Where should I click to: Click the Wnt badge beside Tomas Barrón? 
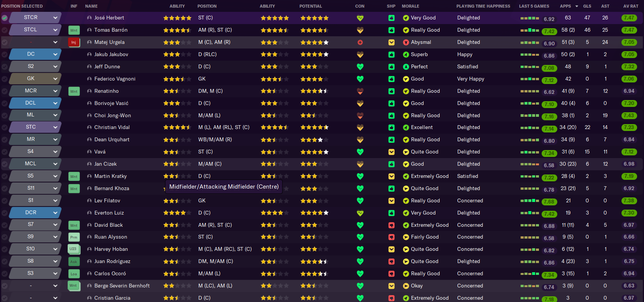click(74, 30)
